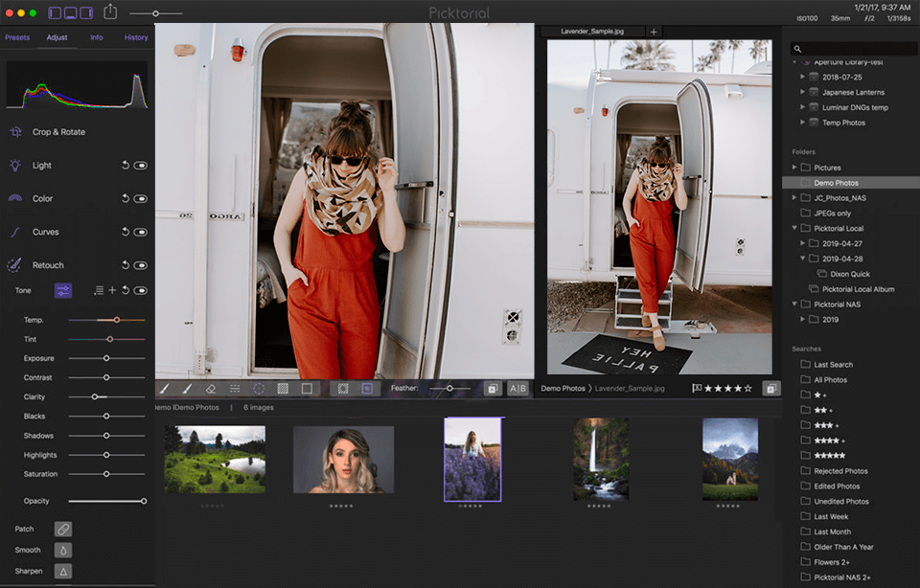Viewport: 920px width, 588px height.
Task: Click the Exposure slider handle
Action: (x=106, y=358)
